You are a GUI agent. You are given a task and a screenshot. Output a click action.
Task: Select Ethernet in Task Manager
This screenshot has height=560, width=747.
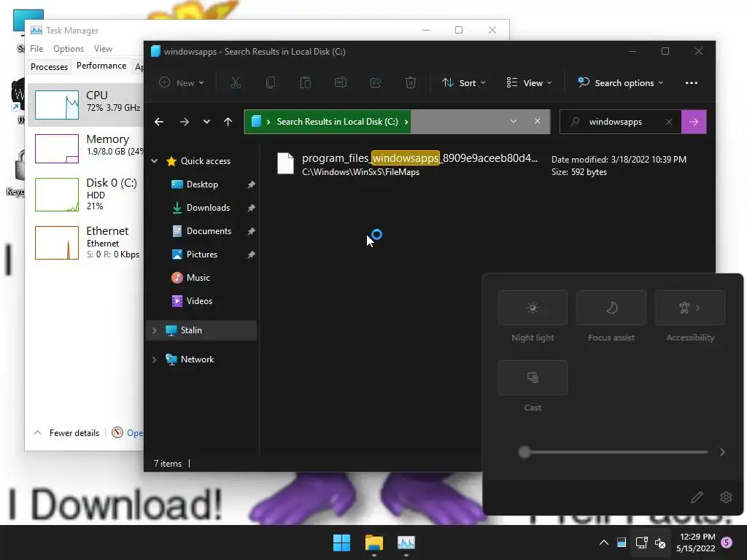[x=86, y=243]
